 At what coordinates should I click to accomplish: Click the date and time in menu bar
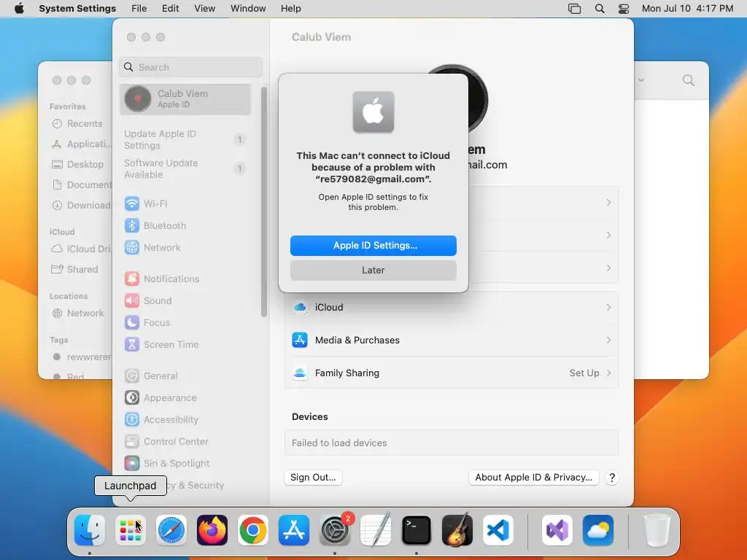[687, 9]
